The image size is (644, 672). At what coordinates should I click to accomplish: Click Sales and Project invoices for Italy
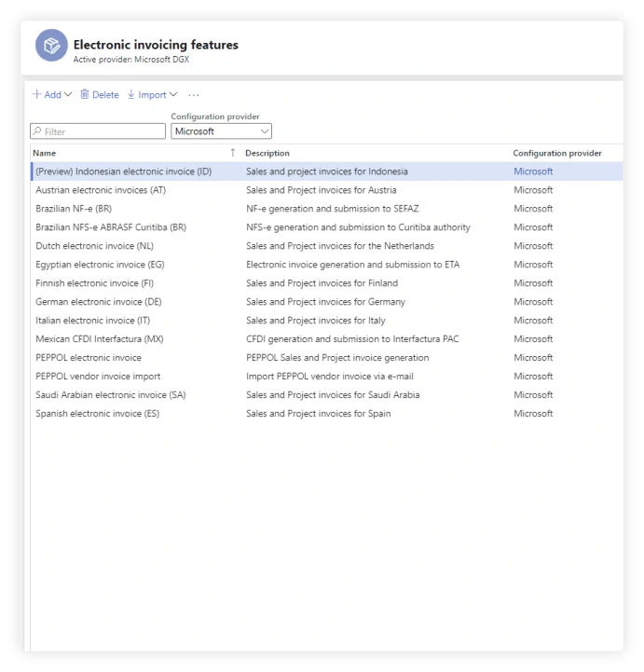pyautogui.click(x=316, y=321)
